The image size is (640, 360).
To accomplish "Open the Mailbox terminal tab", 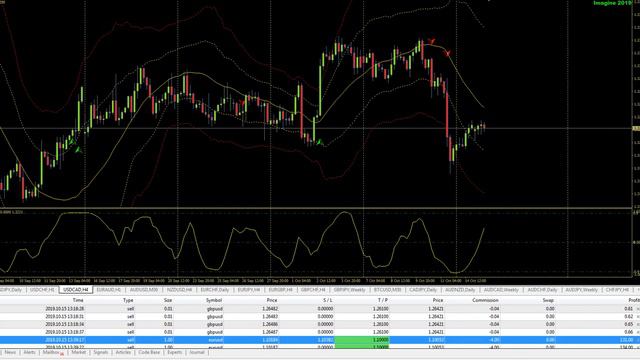I will click(52, 352).
